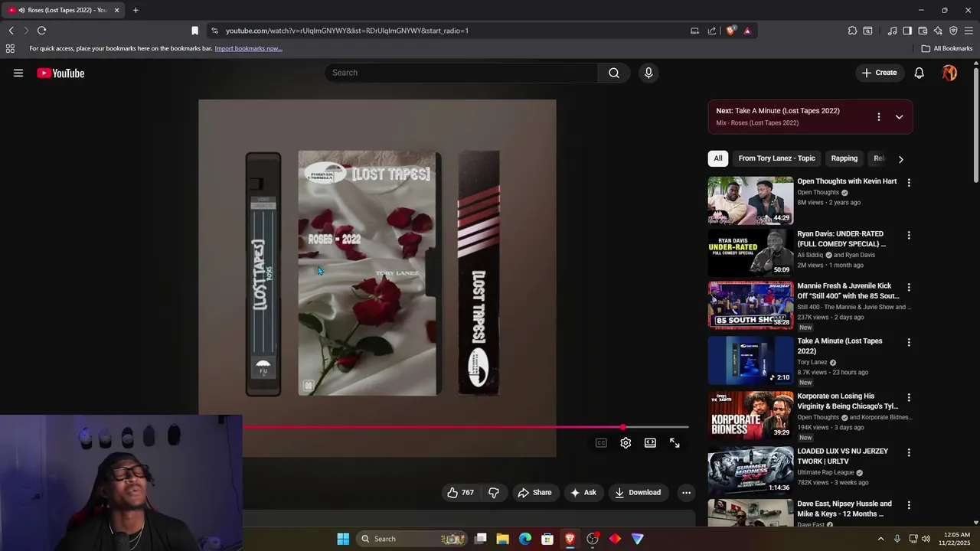Open Import bookmarks now link
This screenshot has width=980, height=551.
tap(248, 48)
